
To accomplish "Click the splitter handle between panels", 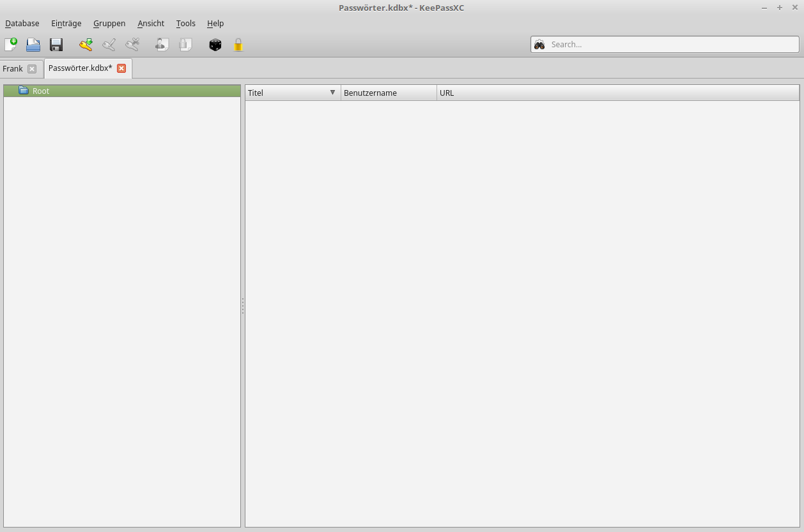I will (x=243, y=306).
